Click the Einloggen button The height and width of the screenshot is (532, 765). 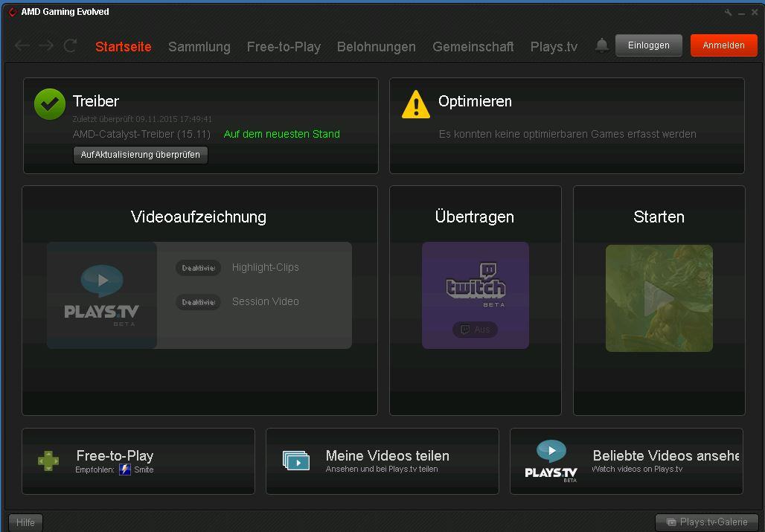tap(648, 45)
